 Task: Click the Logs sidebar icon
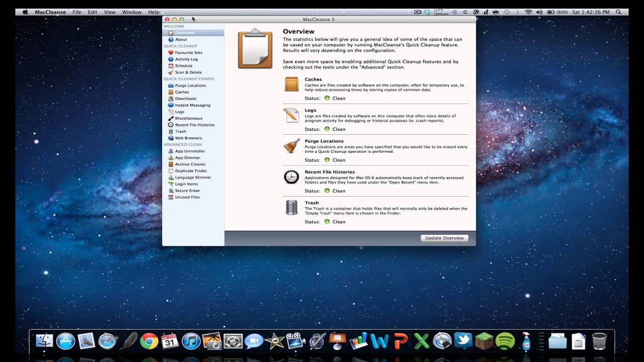(x=171, y=112)
